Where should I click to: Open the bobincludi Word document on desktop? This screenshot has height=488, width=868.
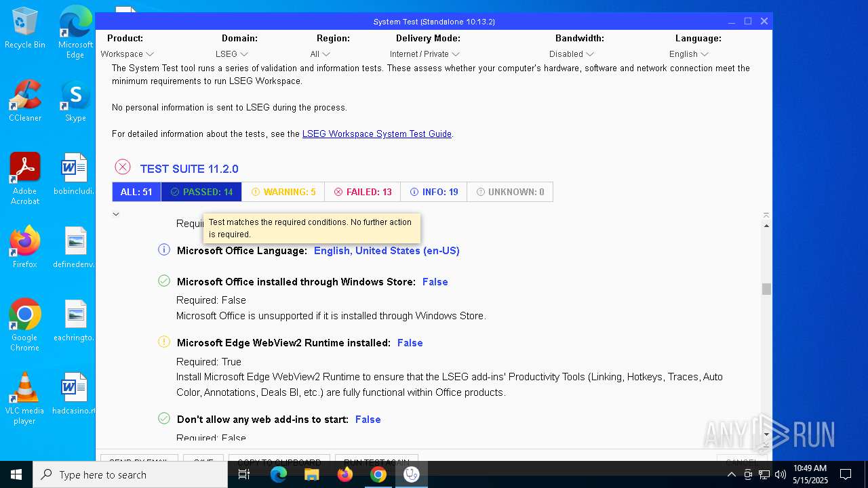(75, 174)
